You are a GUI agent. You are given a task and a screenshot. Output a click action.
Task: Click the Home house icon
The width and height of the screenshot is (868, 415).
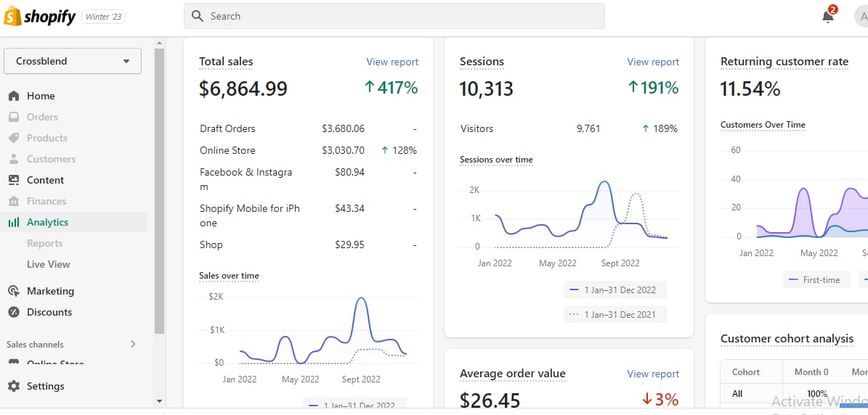tap(14, 96)
